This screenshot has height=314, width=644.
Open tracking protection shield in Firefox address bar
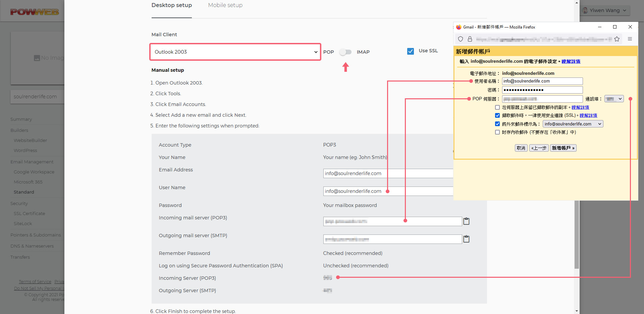(461, 39)
